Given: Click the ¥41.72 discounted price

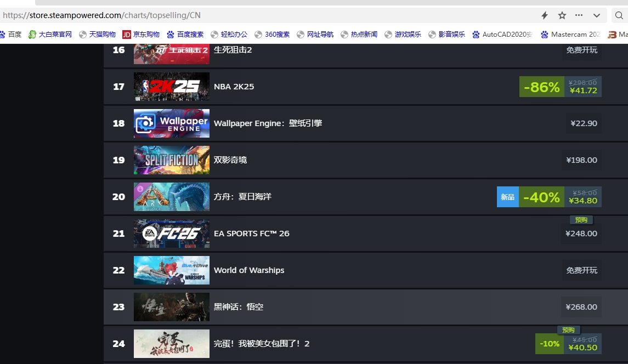Looking at the screenshot, I should pos(583,90).
